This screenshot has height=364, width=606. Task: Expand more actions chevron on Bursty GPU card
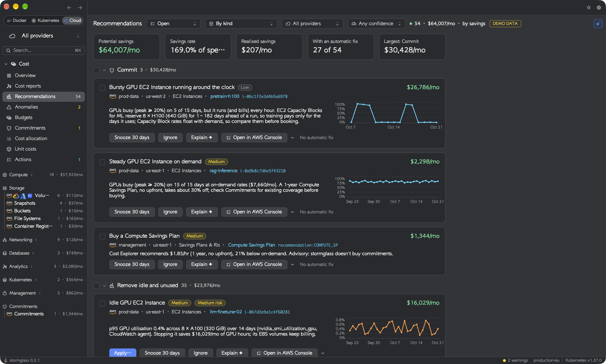(x=292, y=138)
